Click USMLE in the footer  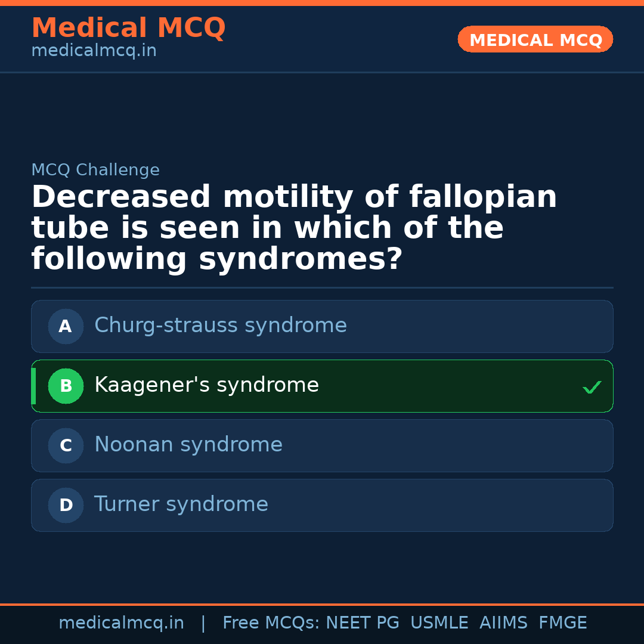coord(439,623)
